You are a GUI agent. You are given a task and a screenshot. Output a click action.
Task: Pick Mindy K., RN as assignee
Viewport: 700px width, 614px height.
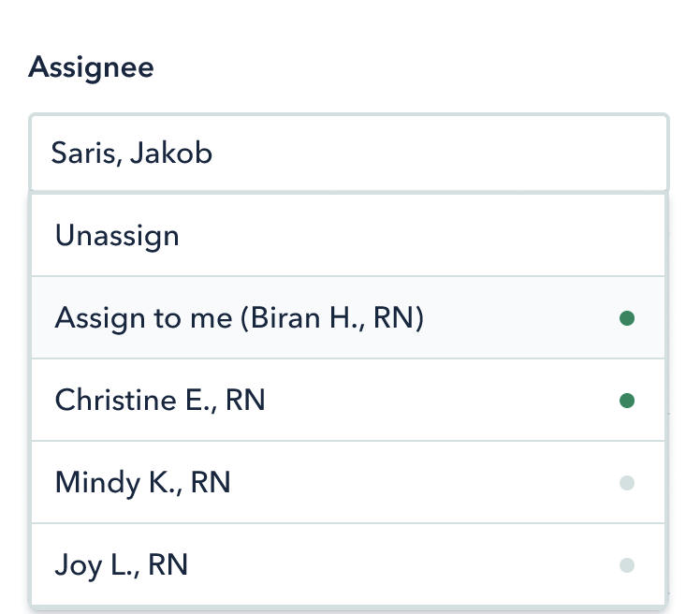tap(142, 483)
